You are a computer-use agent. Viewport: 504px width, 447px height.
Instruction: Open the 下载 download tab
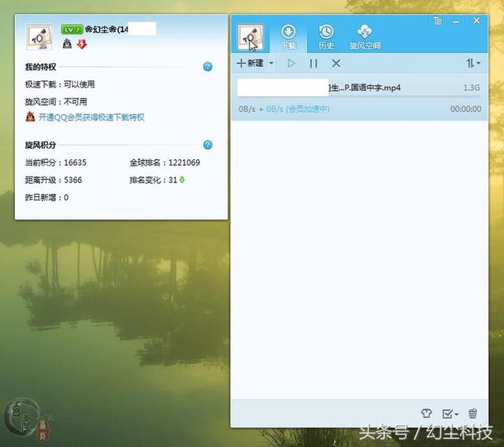288,37
